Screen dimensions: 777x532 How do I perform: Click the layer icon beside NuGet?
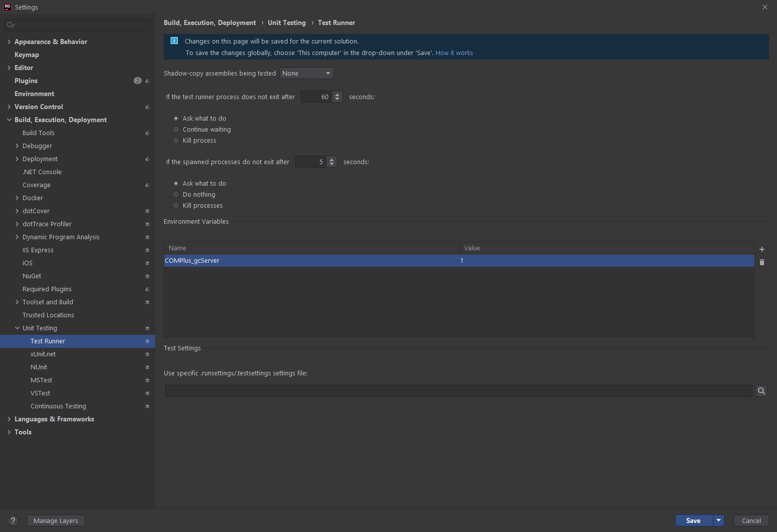147,276
